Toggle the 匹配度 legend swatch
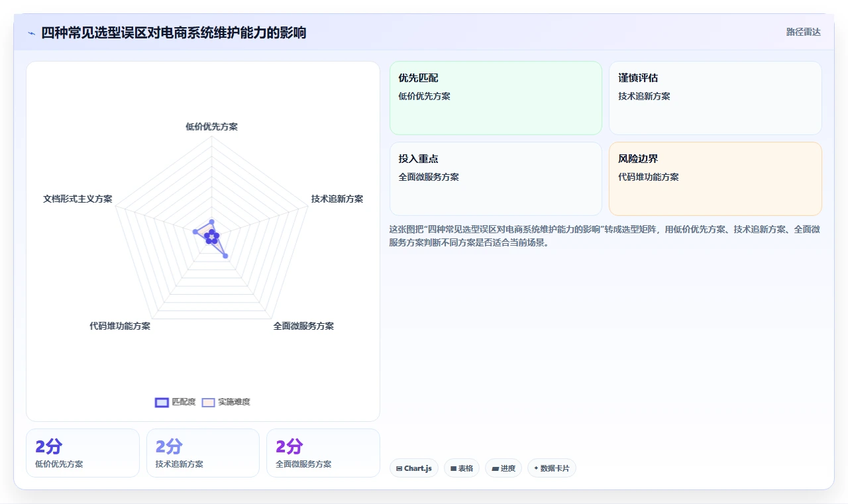The width and height of the screenshot is (848, 504). (x=162, y=402)
